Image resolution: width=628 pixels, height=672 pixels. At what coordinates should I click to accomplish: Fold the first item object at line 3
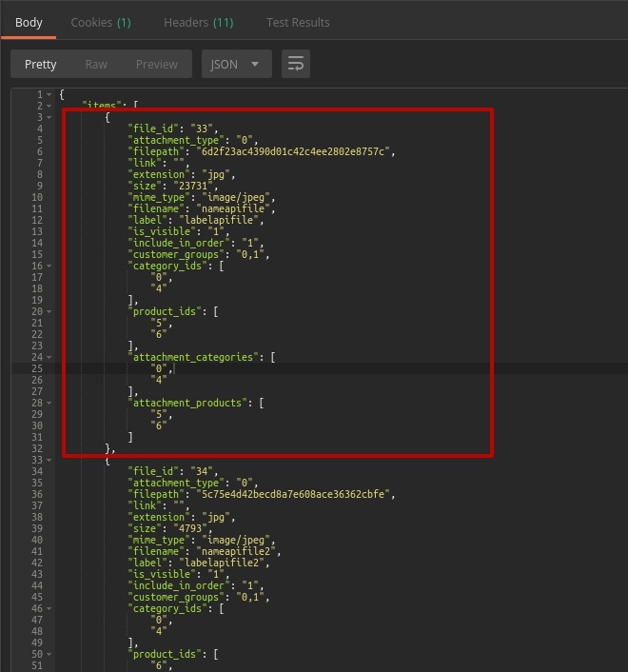click(x=49, y=117)
